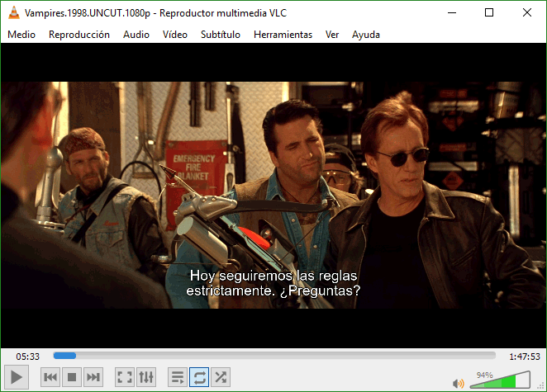Toggle the loop/repeat mode button

(199, 377)
